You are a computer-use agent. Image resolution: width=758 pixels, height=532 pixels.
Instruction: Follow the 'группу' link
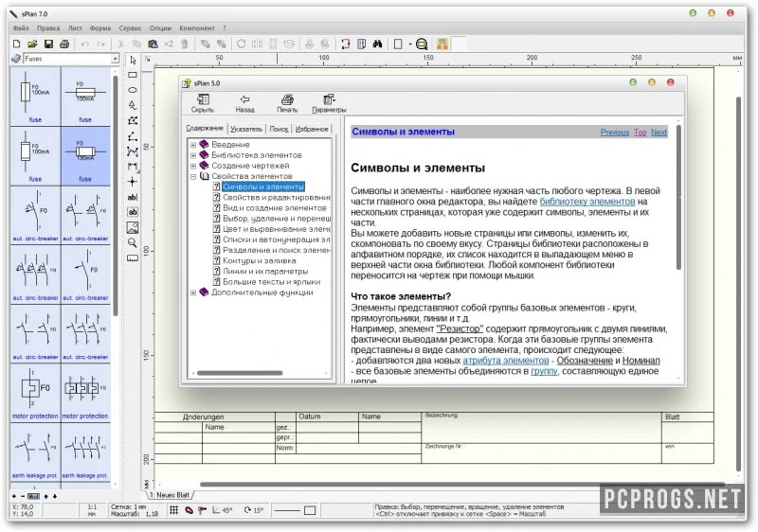pyautogui.click(x=544, y=371)
